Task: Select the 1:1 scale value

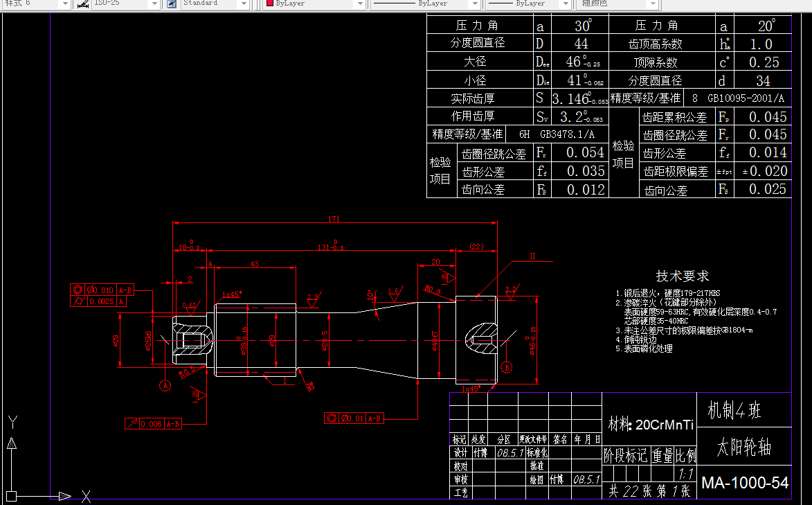Action: point(685,474)
